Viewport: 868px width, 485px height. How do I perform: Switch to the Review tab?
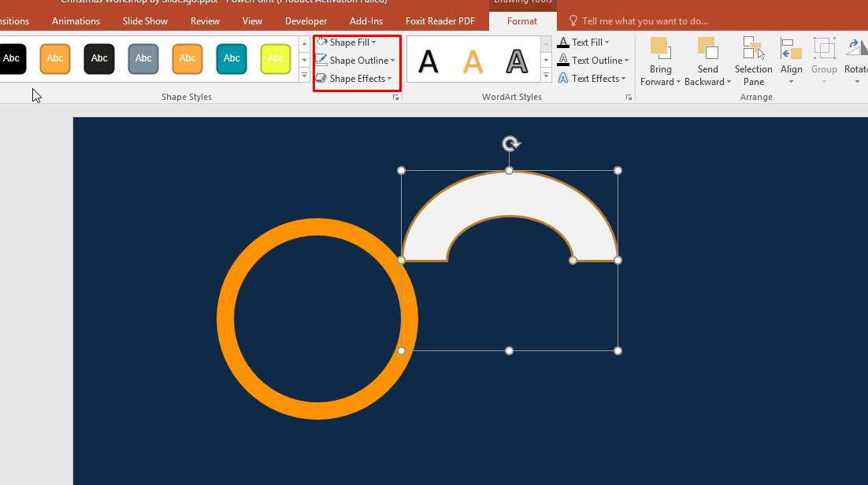tap(205, 21)
